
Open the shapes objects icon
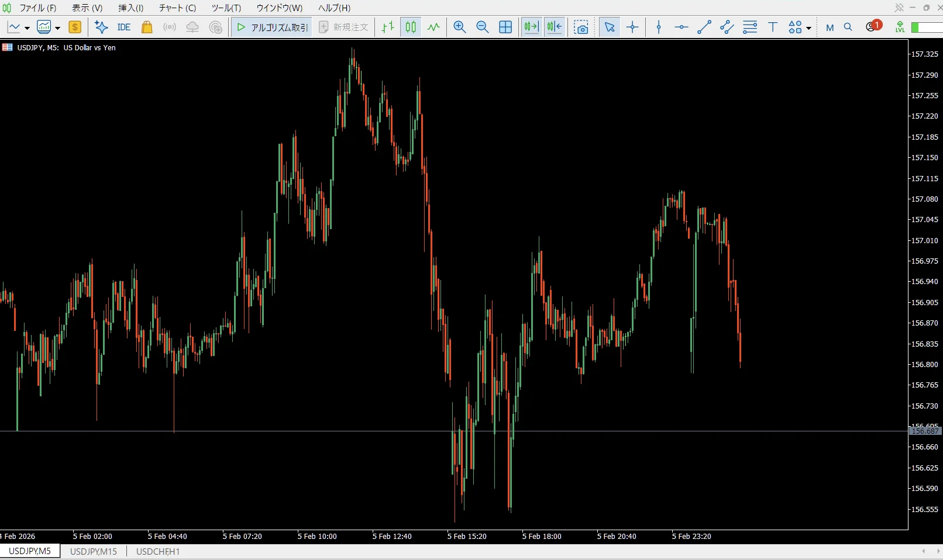(x=795, y=27)
